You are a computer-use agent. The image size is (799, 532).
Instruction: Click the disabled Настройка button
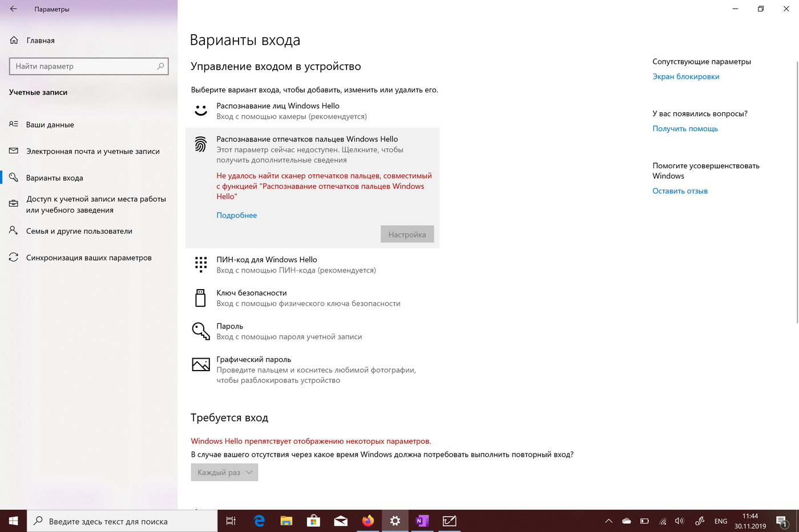[x=407, y=234]
